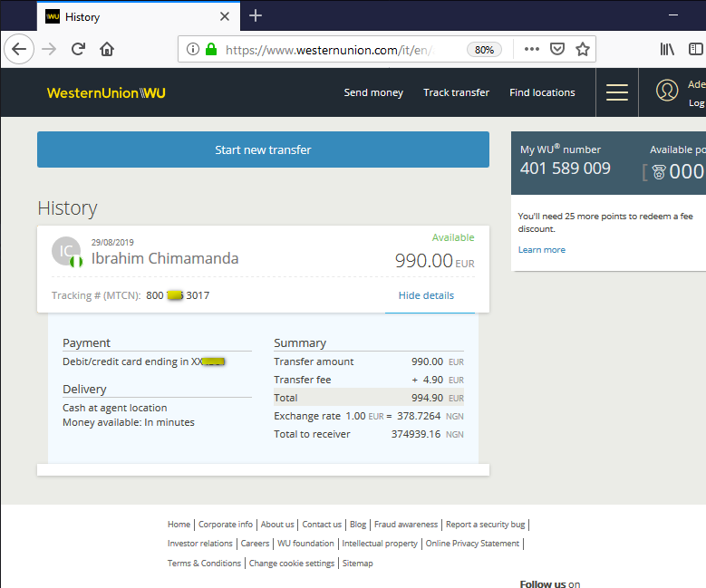Screen dimensions: 706x588
Task: Click the WesternUnion WU logo
Action: coord(106,92)
